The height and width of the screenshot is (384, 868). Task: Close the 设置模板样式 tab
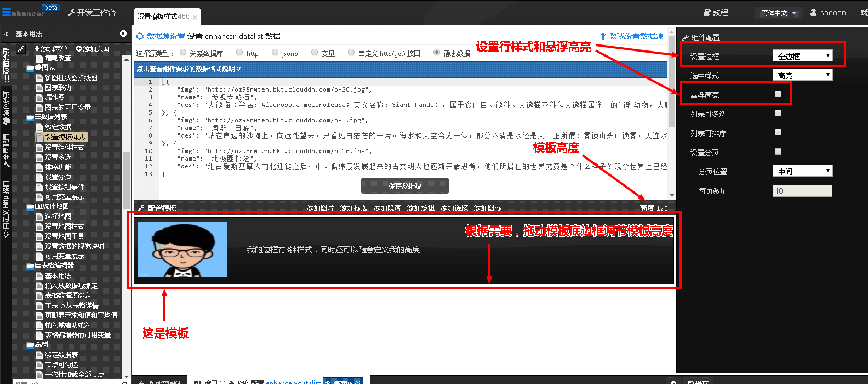(195, 18)
